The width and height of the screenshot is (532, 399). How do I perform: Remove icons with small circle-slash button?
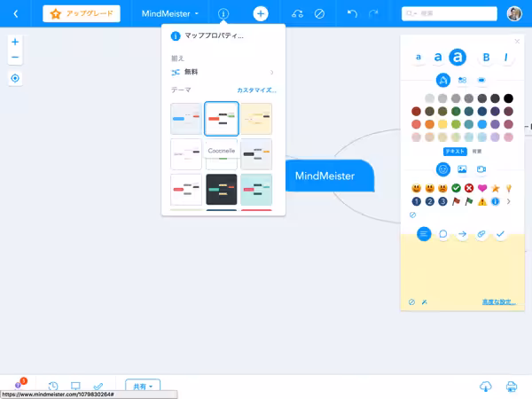pos(412,215)
